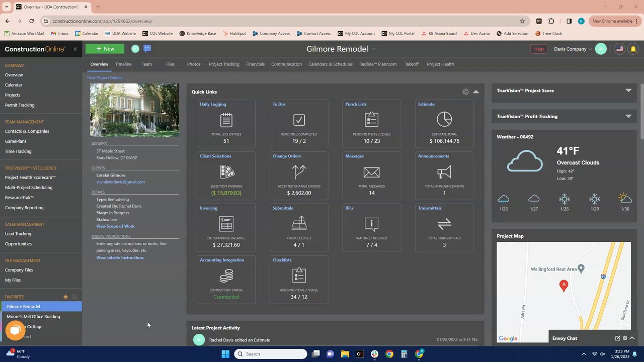The height and width of the screenshot is (362, 644).
Task: Open the notifications bell
Action: coord(633,49)
